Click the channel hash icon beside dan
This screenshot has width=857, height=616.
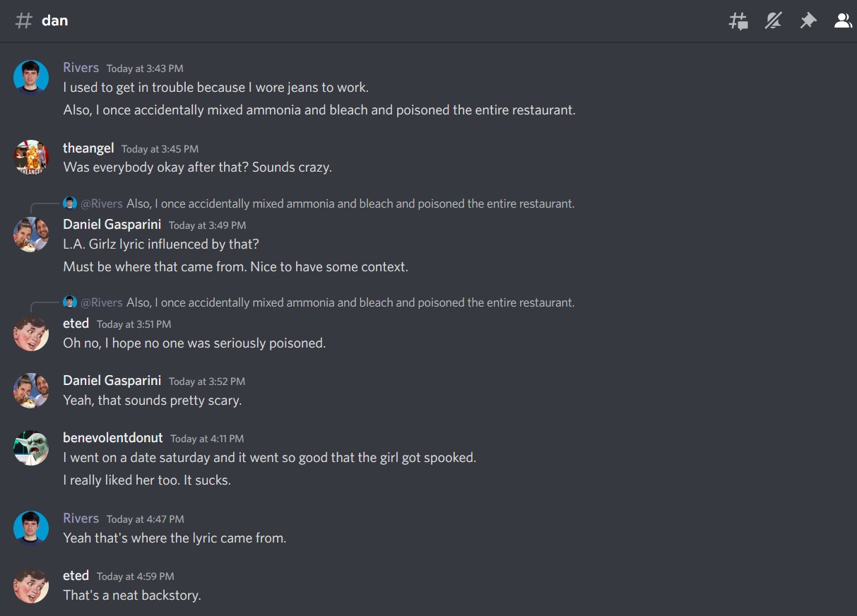pos(23,20)
